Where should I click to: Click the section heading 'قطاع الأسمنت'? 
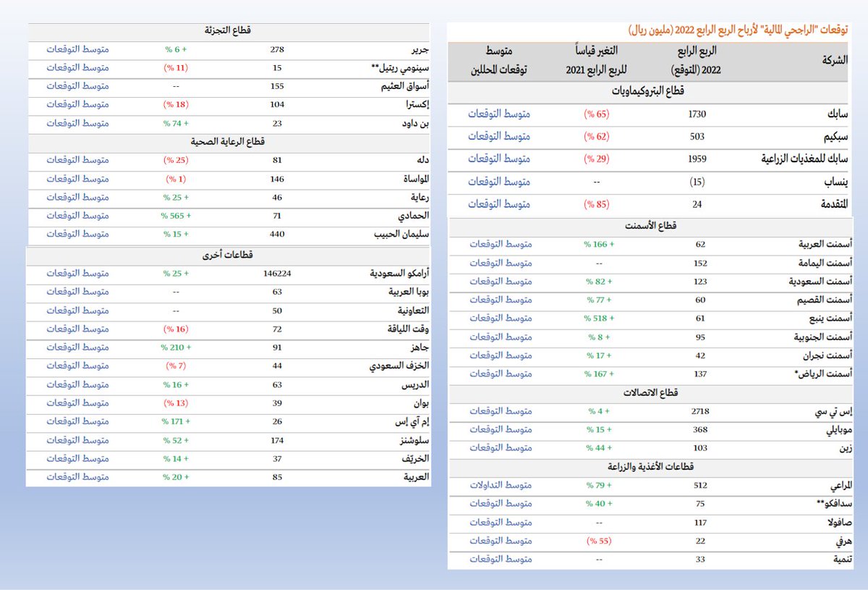[650, 227]
